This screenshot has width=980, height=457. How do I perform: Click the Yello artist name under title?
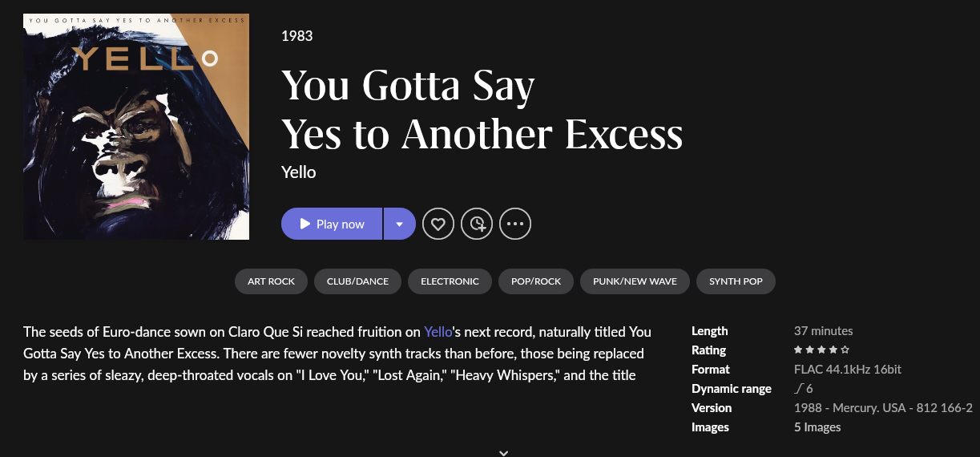coord(299,172)
